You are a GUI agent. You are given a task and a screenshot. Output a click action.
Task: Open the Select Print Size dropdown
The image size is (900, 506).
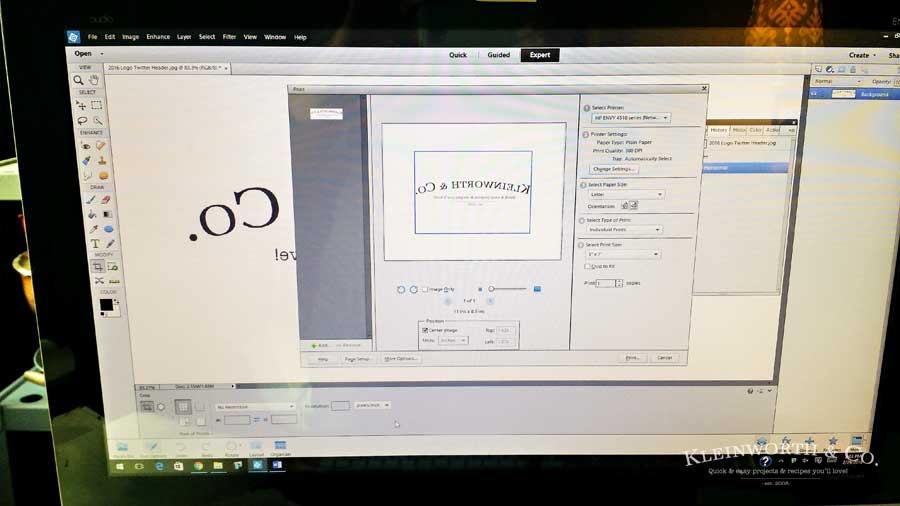622,254
